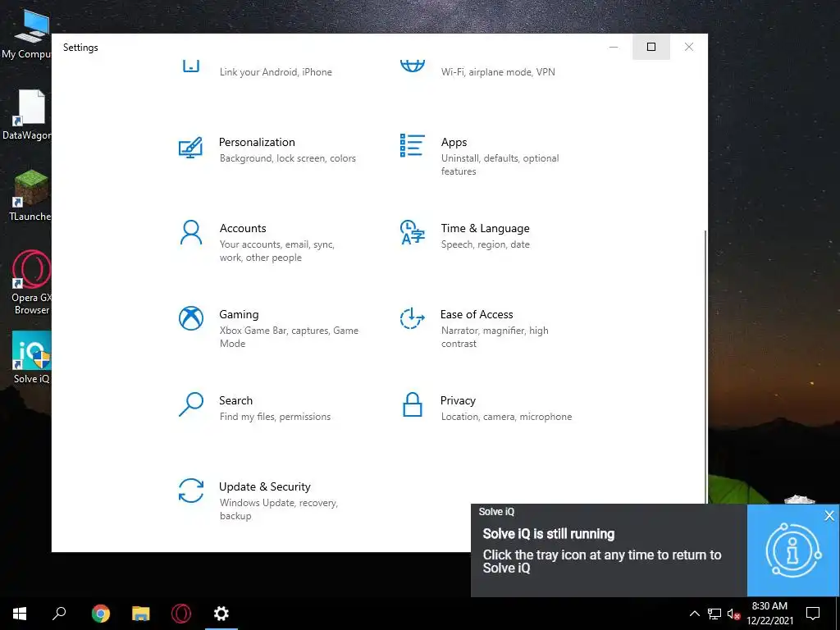Launch Google Chrome from the taskbar
Viewport: 840px width, 630px height.
[100, 614]
